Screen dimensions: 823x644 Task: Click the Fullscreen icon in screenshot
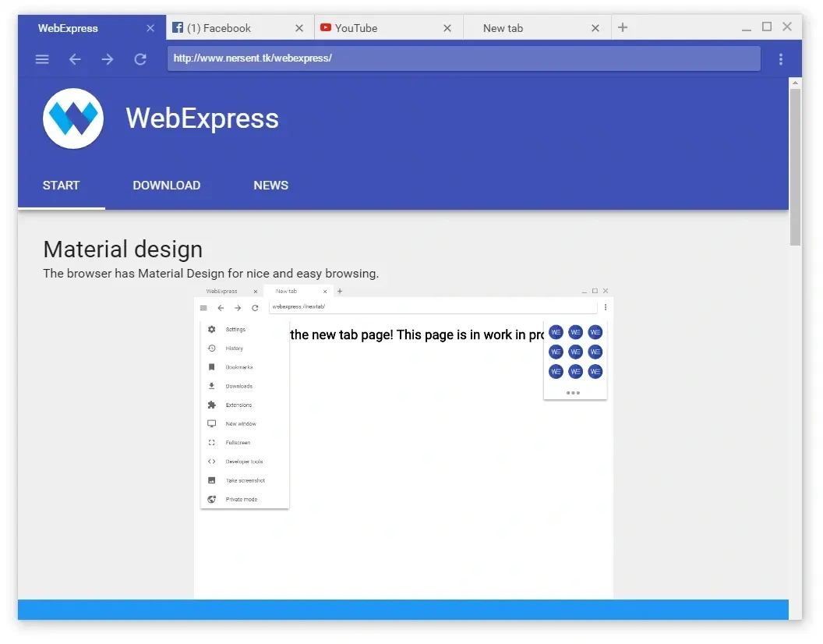point(211,443)
